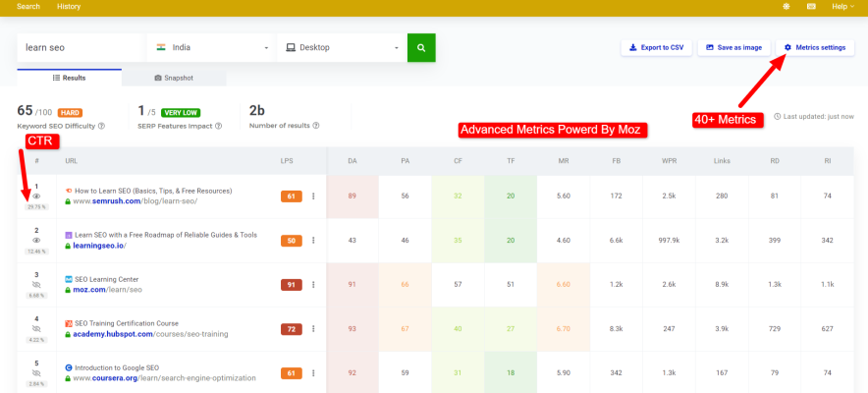Open the Desktop device dropdown
The height and width of the screenshot is (393, 868).
click(x=341, y=47)
